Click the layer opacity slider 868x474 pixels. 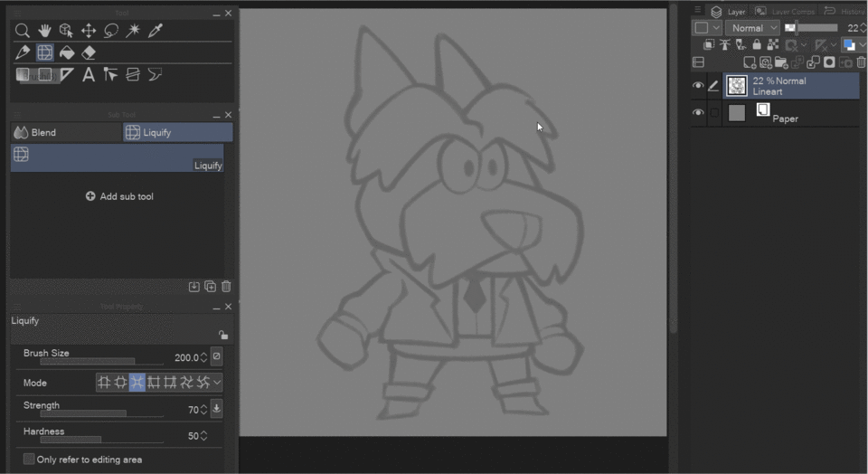coord(812,28)
